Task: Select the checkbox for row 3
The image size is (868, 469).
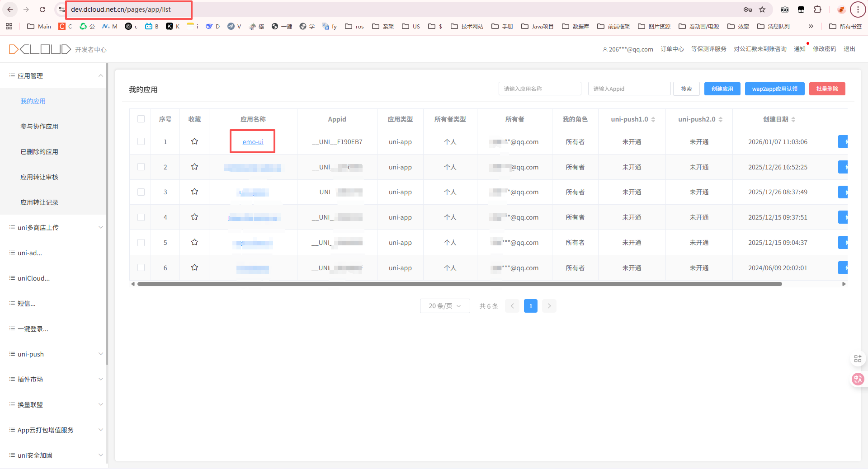Action: tap(141, 192)
